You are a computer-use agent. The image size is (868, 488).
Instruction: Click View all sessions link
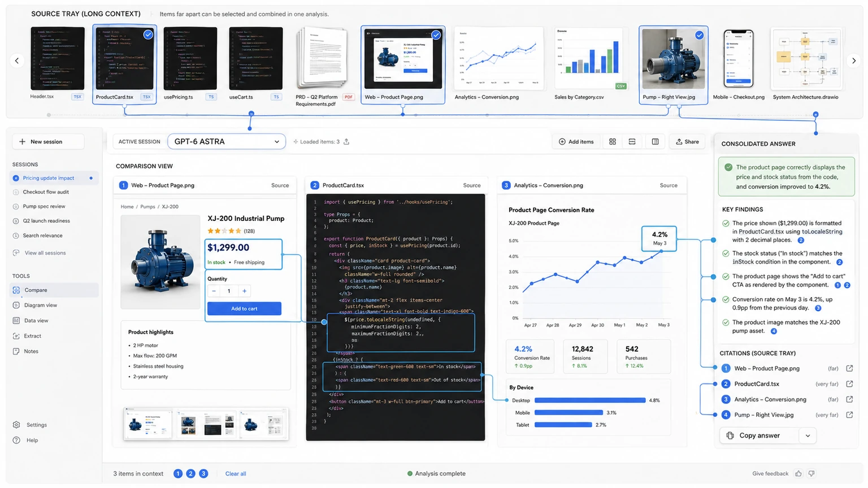tap(45, 253)
